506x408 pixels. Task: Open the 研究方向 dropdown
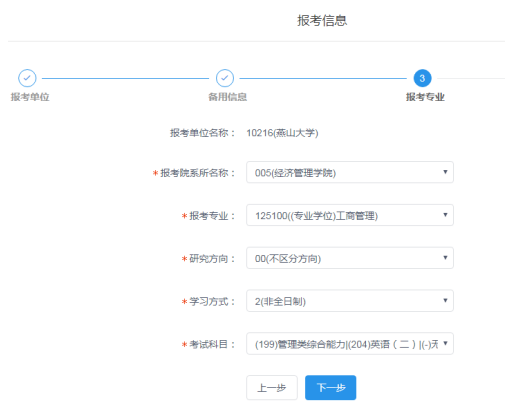pyautogui.click(x=350, y=258)
